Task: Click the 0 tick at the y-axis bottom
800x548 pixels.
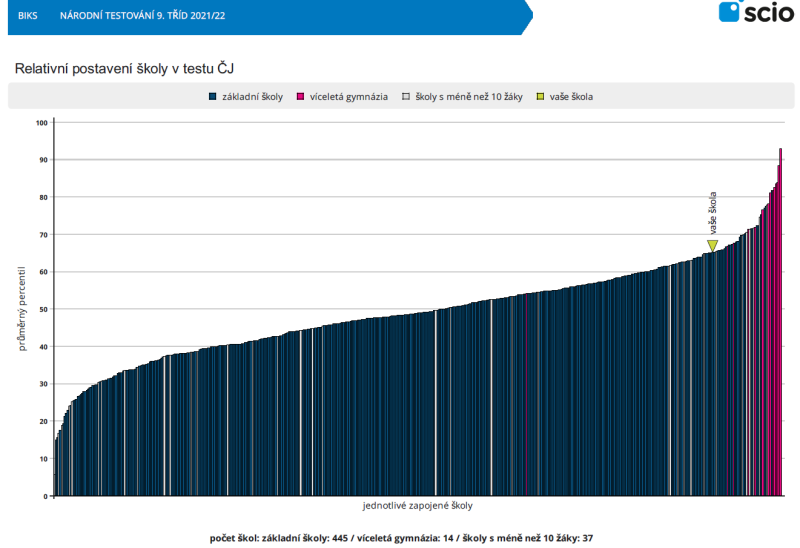Action: 45,496
